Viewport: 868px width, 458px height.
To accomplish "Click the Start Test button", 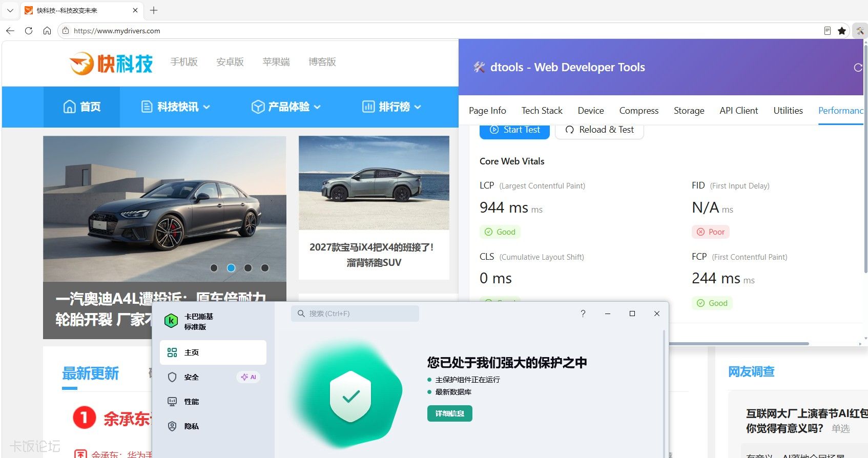I will tap(514, 130).
